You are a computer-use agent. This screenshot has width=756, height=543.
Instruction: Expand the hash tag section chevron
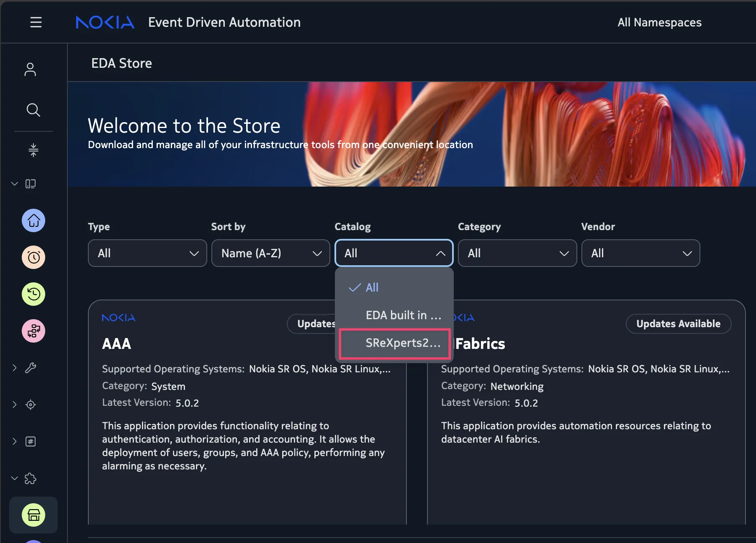(15, 441)
